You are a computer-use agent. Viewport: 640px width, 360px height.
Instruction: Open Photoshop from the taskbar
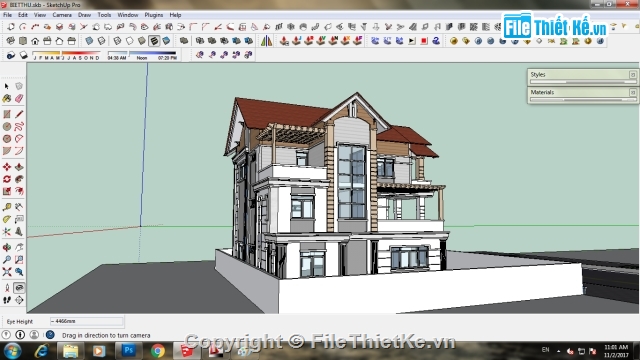128,351
